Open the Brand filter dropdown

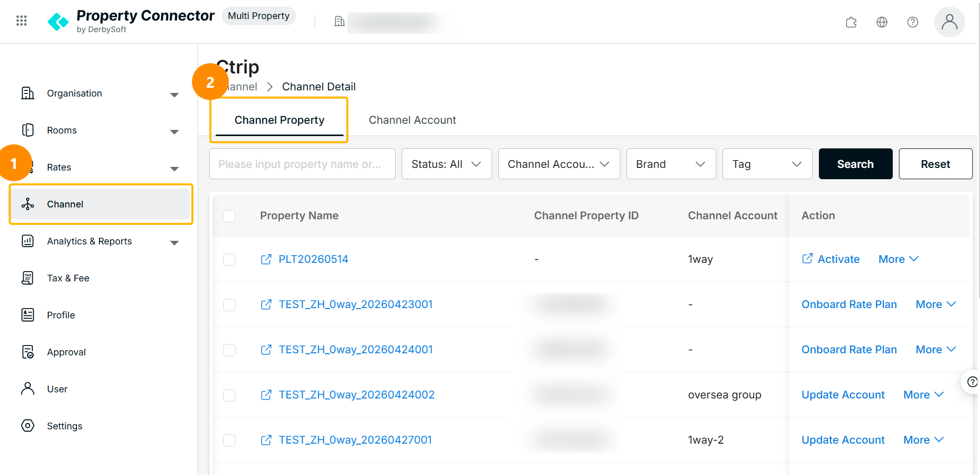click(x=671, y=164)
